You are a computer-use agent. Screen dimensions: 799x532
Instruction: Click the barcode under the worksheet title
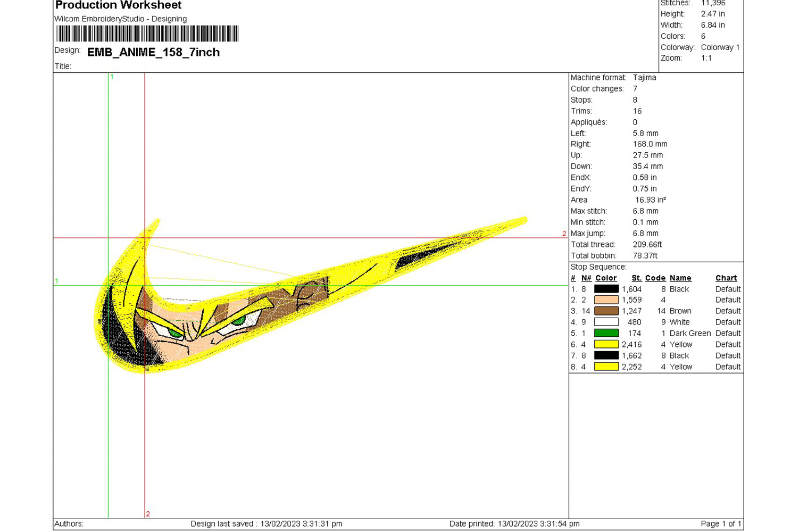coord(147,34)
